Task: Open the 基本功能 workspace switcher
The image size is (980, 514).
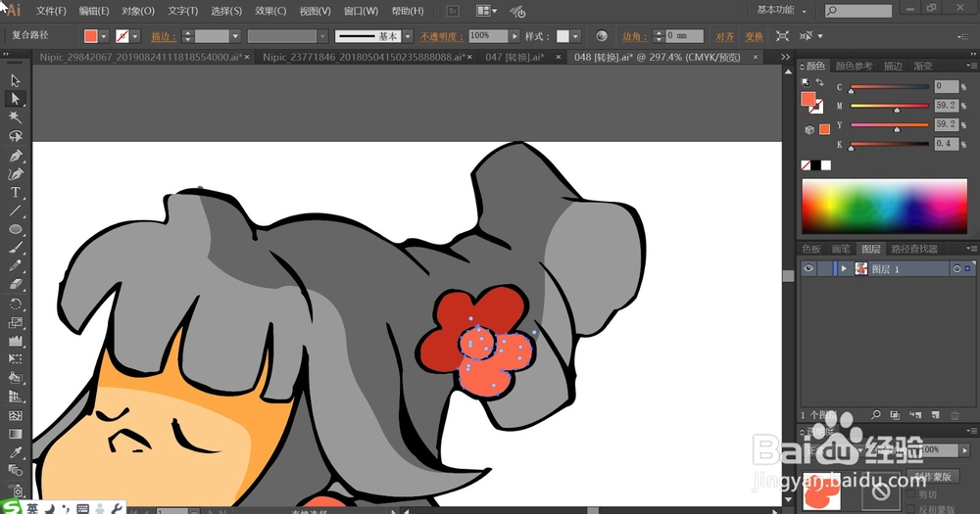Action: (x=781, y=10)
